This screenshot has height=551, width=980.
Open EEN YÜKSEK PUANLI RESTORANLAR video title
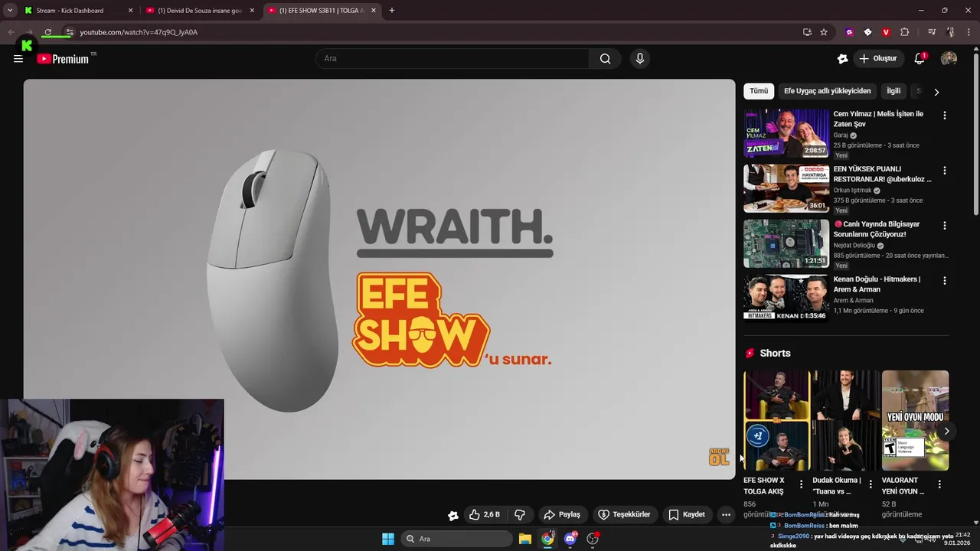point(882,174)
